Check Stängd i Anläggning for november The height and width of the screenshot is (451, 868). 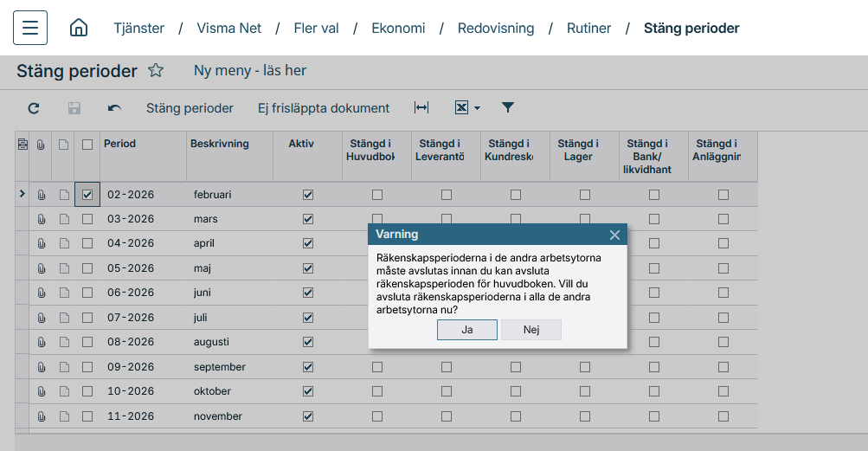point(723,416)
